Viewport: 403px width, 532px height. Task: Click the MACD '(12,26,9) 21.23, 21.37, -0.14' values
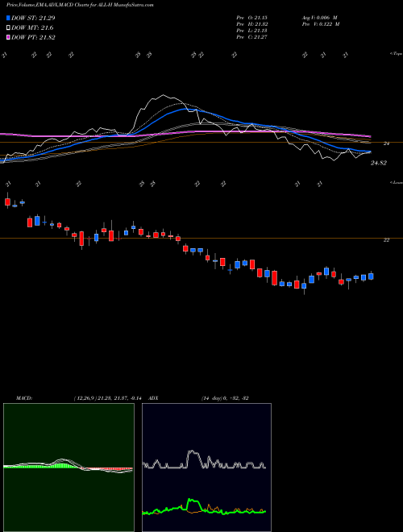[x=110, y=398]
